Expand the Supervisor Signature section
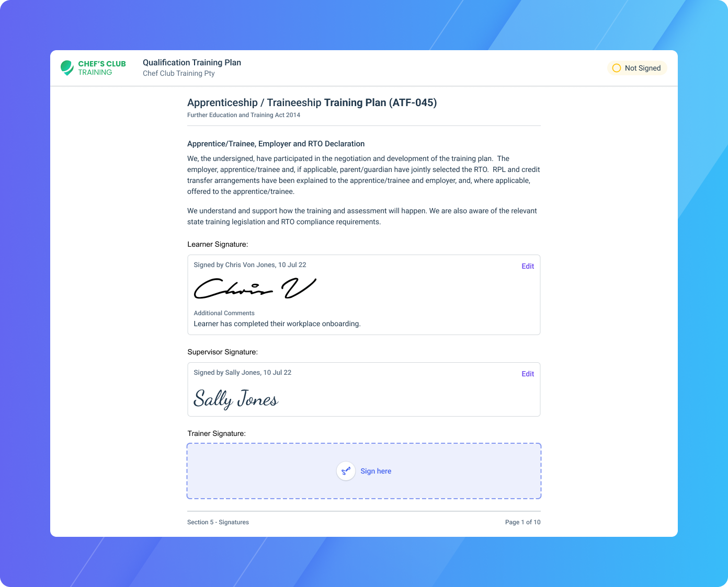The image size is (728, 587). click(223, 352)
